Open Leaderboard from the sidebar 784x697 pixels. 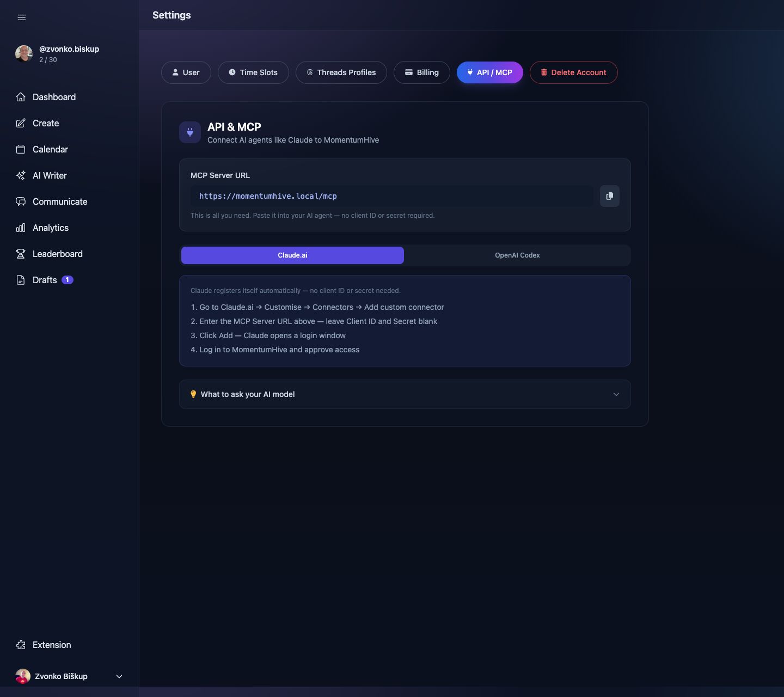click(58, 254)
